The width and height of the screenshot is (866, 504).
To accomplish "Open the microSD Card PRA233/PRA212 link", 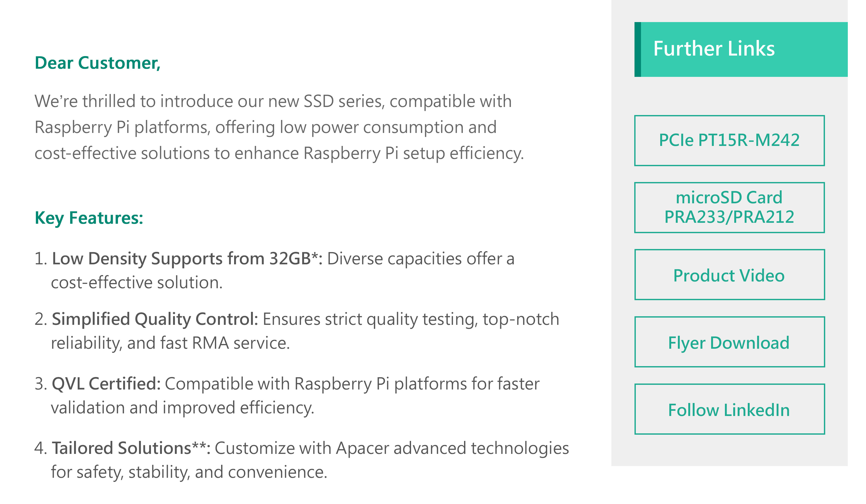I will tap(729, 207).
